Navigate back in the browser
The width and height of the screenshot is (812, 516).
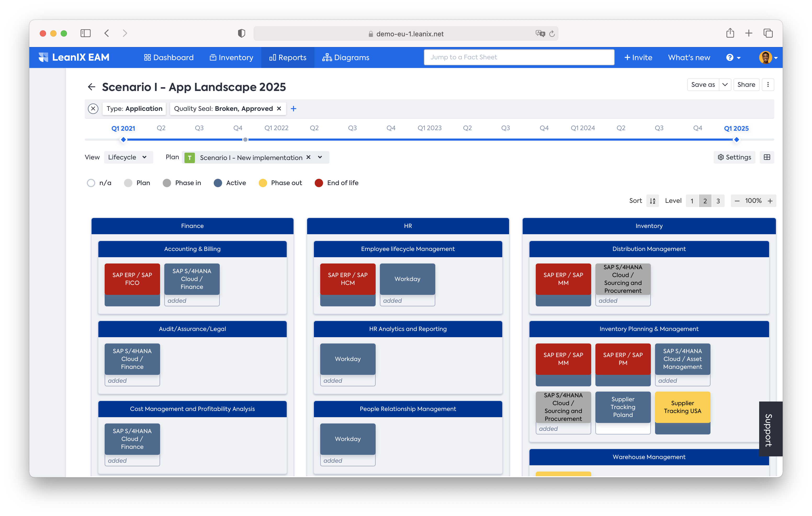pyautogui.click(x=106, y=33)
